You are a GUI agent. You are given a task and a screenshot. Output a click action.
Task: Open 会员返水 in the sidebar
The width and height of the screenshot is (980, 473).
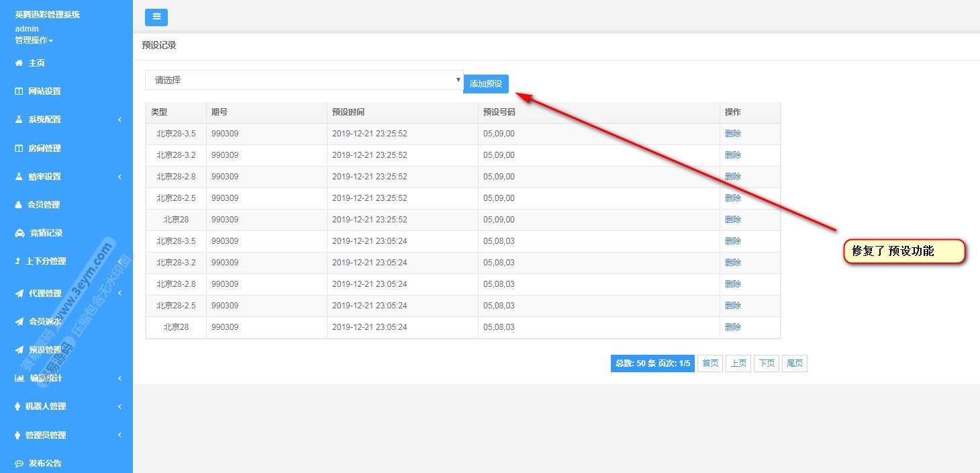(x=45, y=322)
